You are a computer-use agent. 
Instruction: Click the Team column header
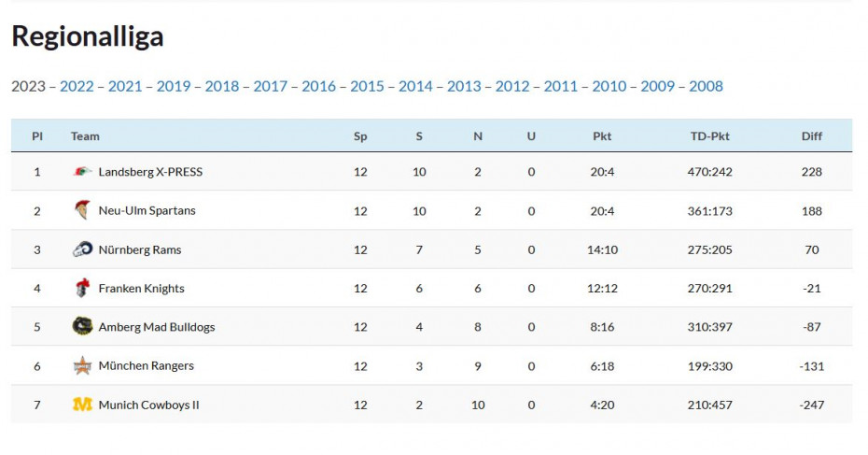point(85,136)
